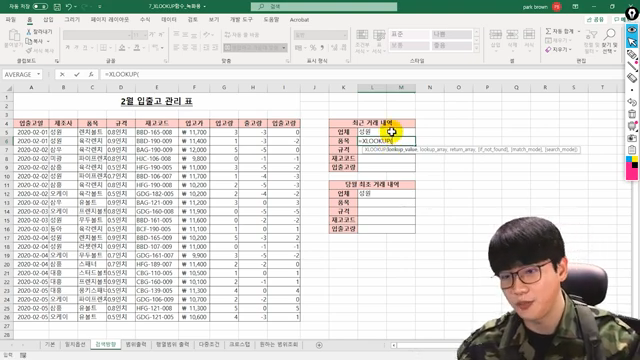Screen dimensions: 640x360
Task: Click the save icon in title bar
Action: pyautogui.click(x=57, y=7)
